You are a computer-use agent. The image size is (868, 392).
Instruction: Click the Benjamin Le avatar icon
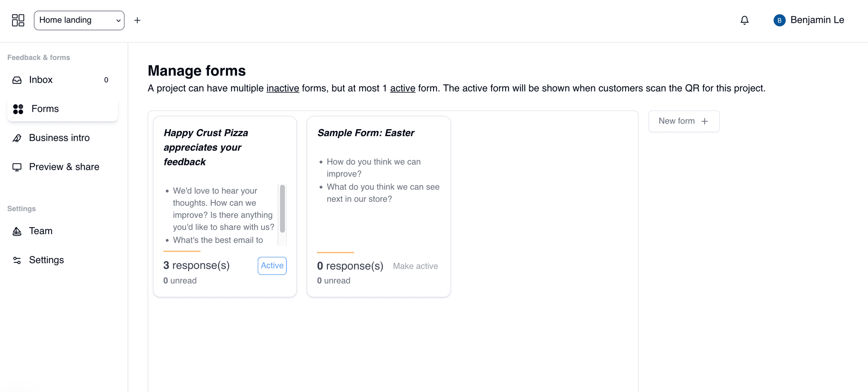click(x=779, y=20)
